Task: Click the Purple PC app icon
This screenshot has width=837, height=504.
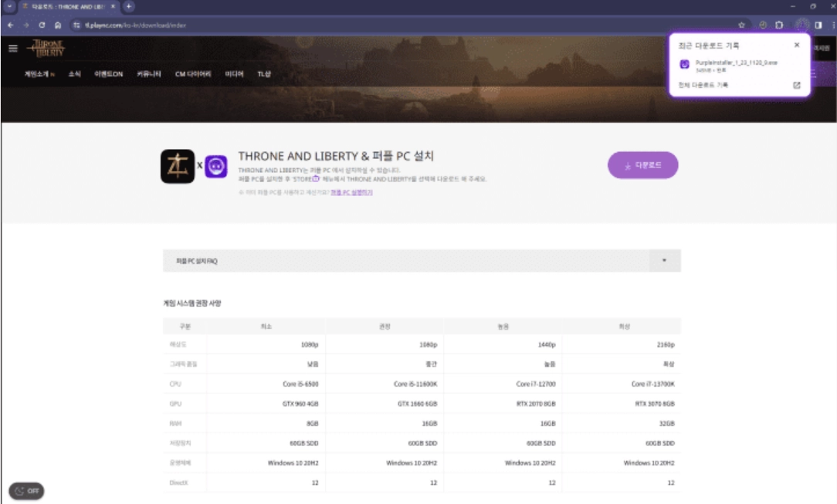Action: tap(216, 167)
